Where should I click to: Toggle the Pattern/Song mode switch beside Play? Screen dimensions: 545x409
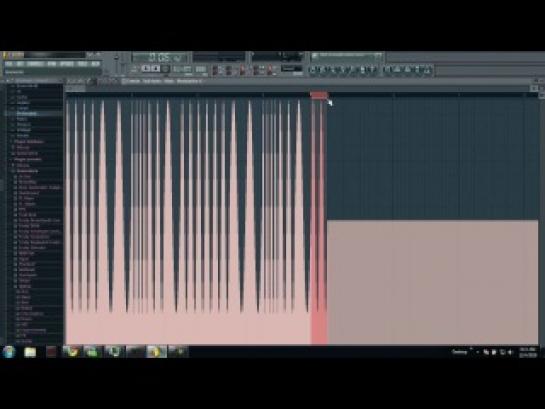pos(134,69)
